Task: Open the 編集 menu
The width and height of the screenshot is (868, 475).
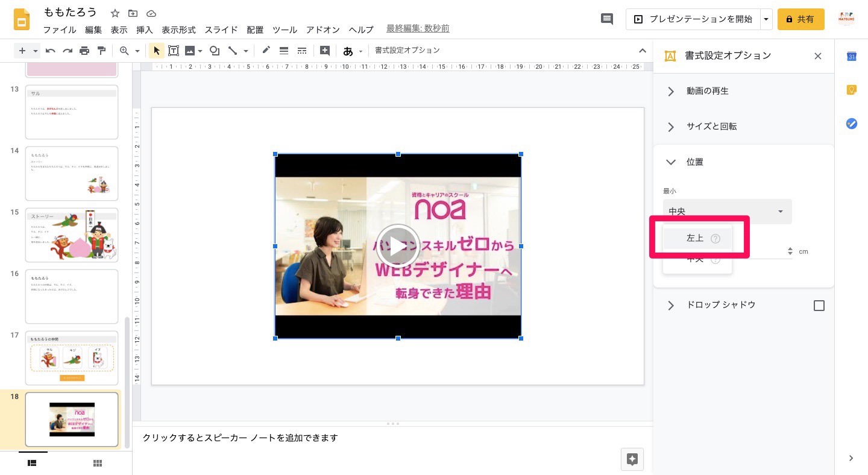Action: click(93, 30)
